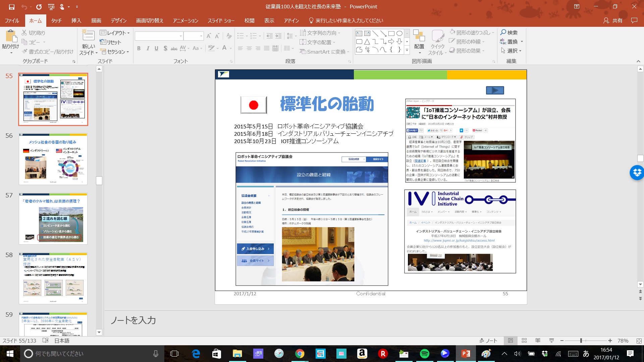
Task: Open Text Direction (文字列の方向) dropdown
Action: [320, 33]
